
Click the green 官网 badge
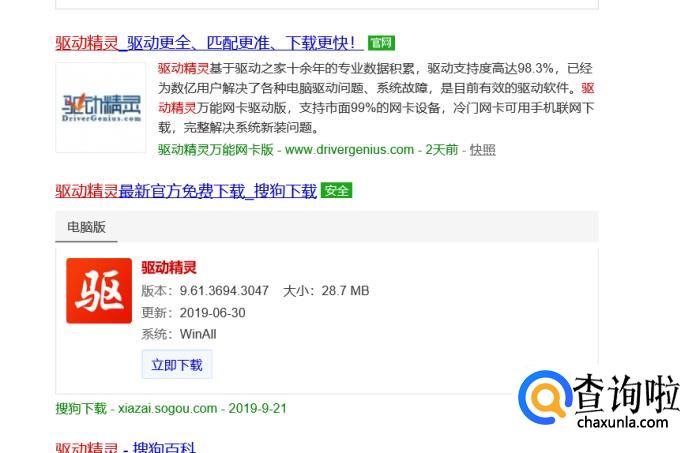381,43
